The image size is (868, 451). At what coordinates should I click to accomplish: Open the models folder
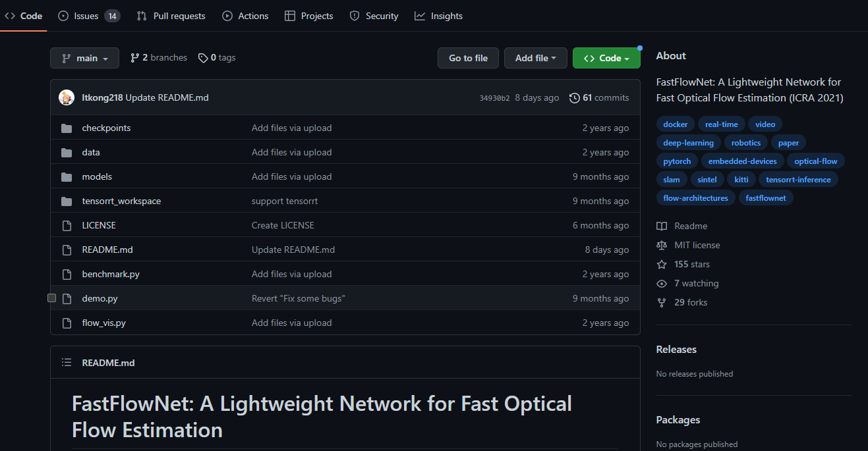pos(97,176)
